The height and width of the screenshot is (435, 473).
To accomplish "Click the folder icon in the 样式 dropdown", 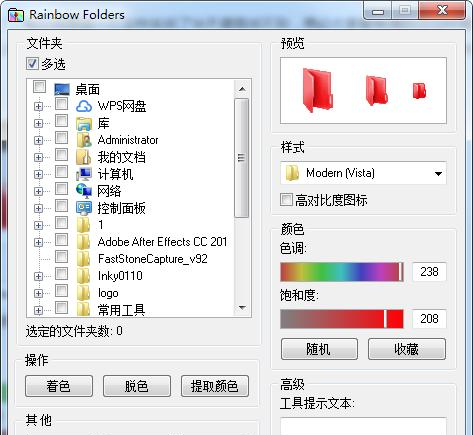I will pos(292,173).
